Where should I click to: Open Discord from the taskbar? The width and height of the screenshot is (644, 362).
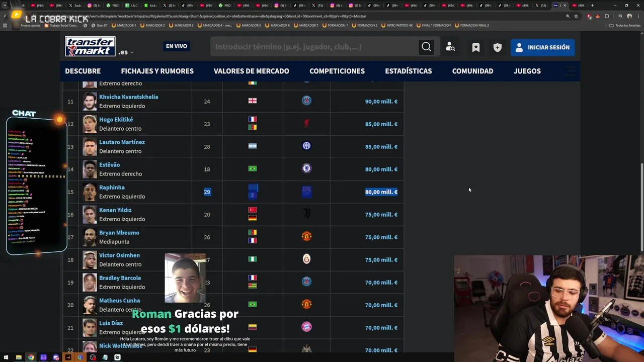(x=56, y=357)
